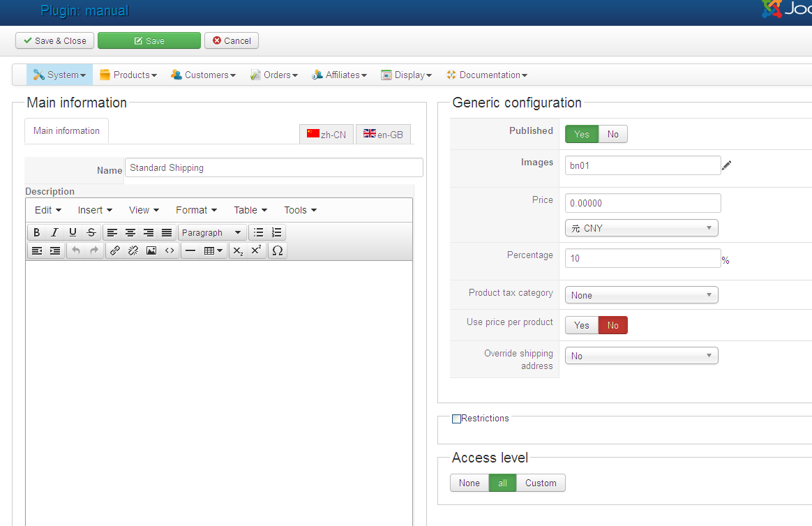
Task: Open the Override shipping address dropdown
Action: [x=642, y=356]
